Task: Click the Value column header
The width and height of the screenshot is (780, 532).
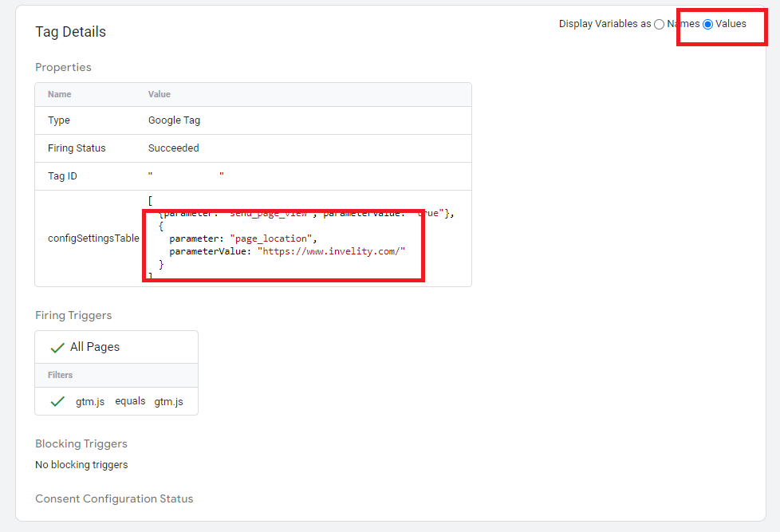Action: [x=160, y=95]
